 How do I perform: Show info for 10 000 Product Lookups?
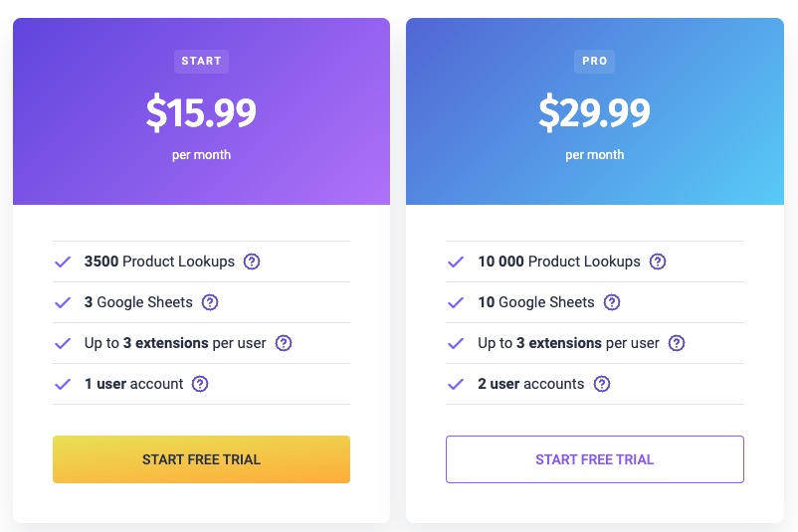tap(658, 262)
